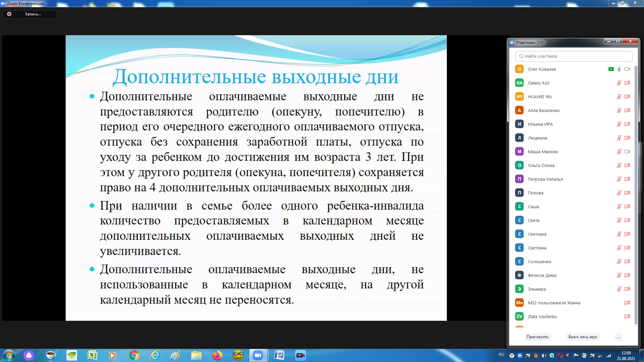Screen dimensions: 644x362
Task: Click the camera icon for Олег Ковалев
Action: (627, 69)
